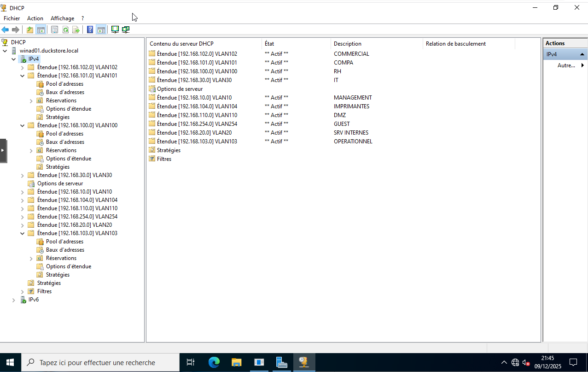Click the IPv4 header in the Actions pane
This screenshot has height=372, width=588.
tap(559, 54)
